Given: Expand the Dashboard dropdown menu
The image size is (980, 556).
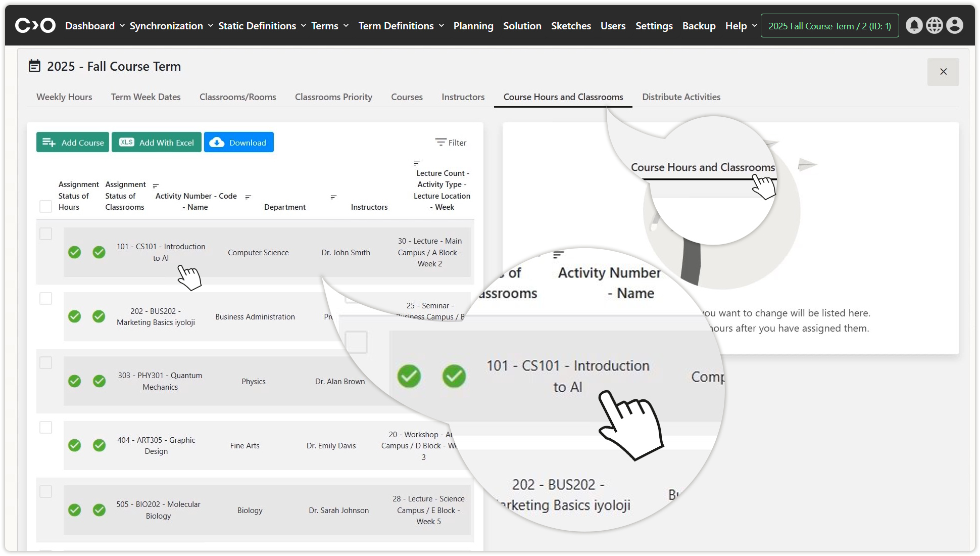Looking at the screenshot, I should pyautogui.click(x=94, y=26).
